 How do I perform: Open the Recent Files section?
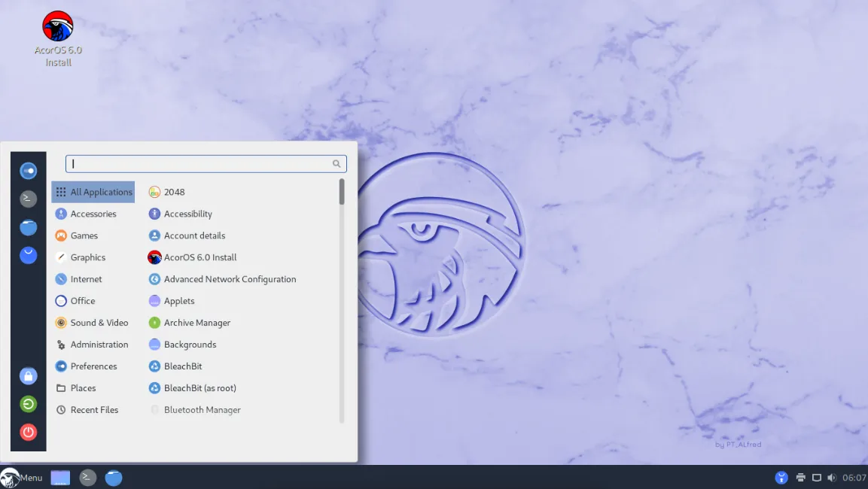(93, 409)
